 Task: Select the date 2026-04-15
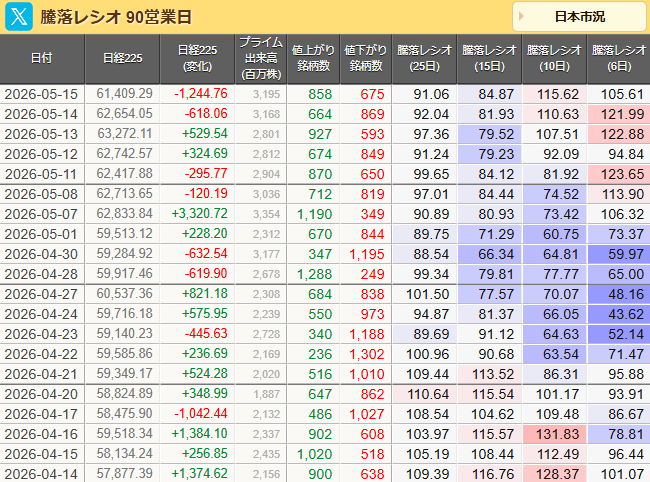click(41, 454)
